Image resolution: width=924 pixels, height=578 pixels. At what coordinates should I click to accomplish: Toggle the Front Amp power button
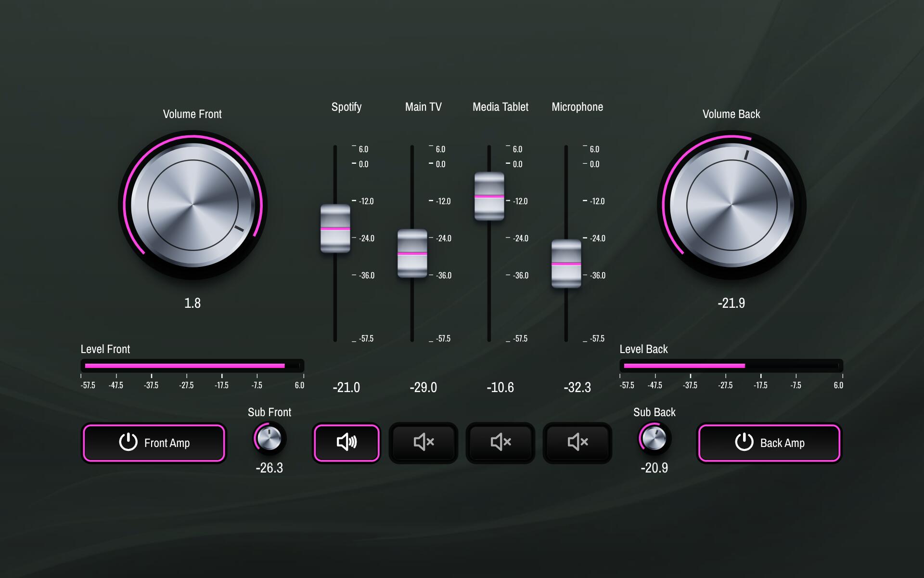point(154,443)
